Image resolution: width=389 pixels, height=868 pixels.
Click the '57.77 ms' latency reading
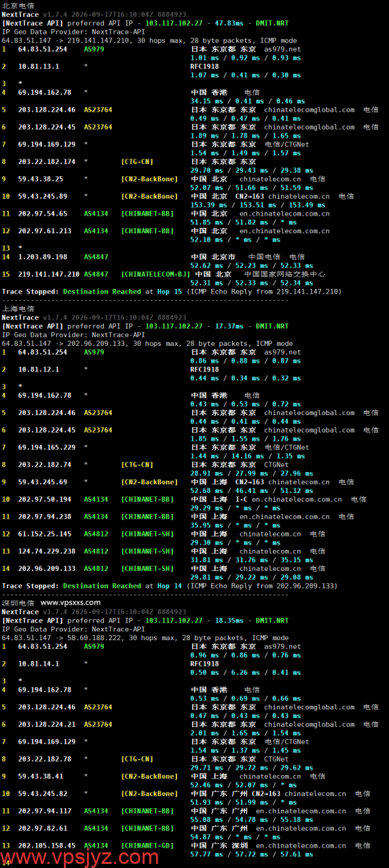pos(208,854)
